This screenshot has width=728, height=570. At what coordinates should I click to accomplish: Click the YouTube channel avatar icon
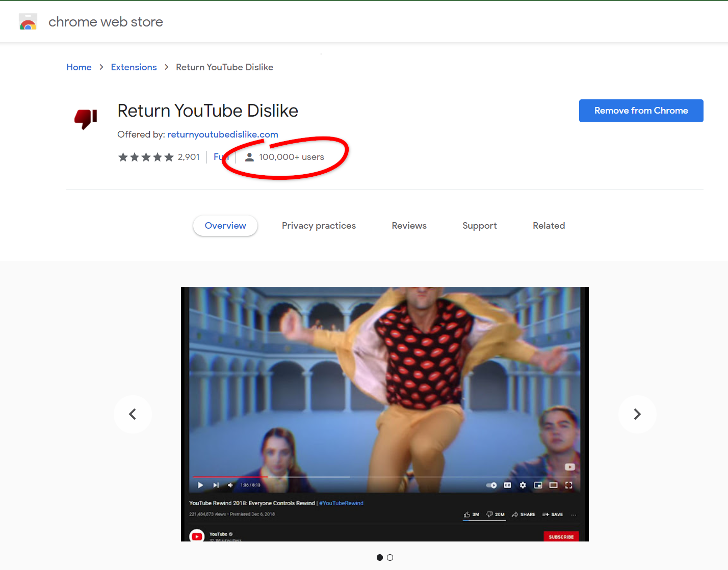(197, 536)
